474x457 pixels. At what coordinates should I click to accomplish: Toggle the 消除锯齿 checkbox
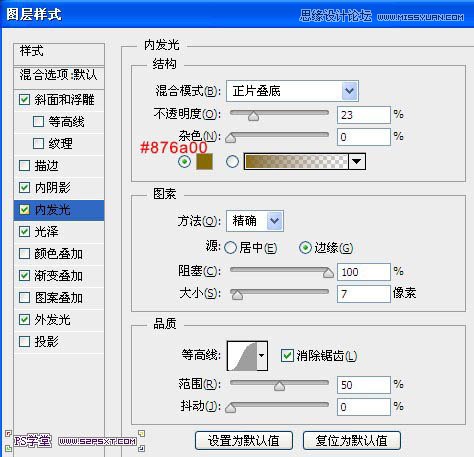pos(287,355)
